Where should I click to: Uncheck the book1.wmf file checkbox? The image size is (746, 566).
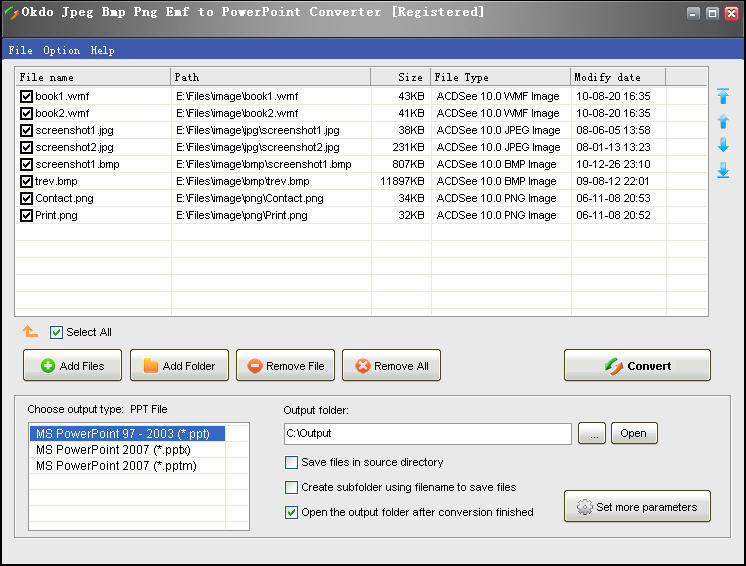click(26, 97)
